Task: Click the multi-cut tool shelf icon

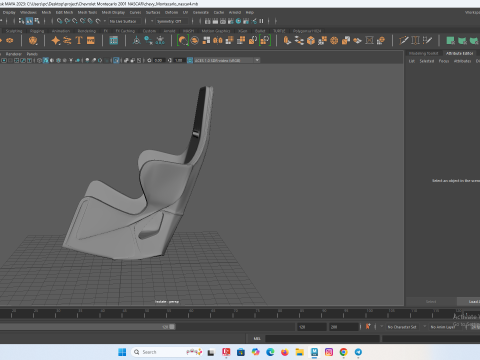Action: pyautogui.click(x=404, y=41)
